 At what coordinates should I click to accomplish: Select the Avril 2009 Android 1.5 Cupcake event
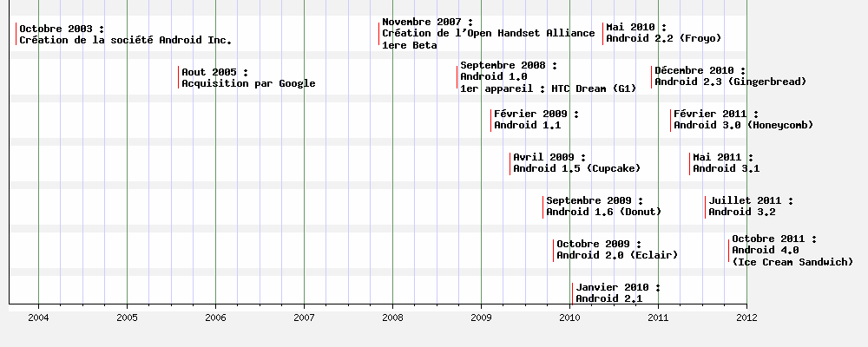tap(576, 162)
